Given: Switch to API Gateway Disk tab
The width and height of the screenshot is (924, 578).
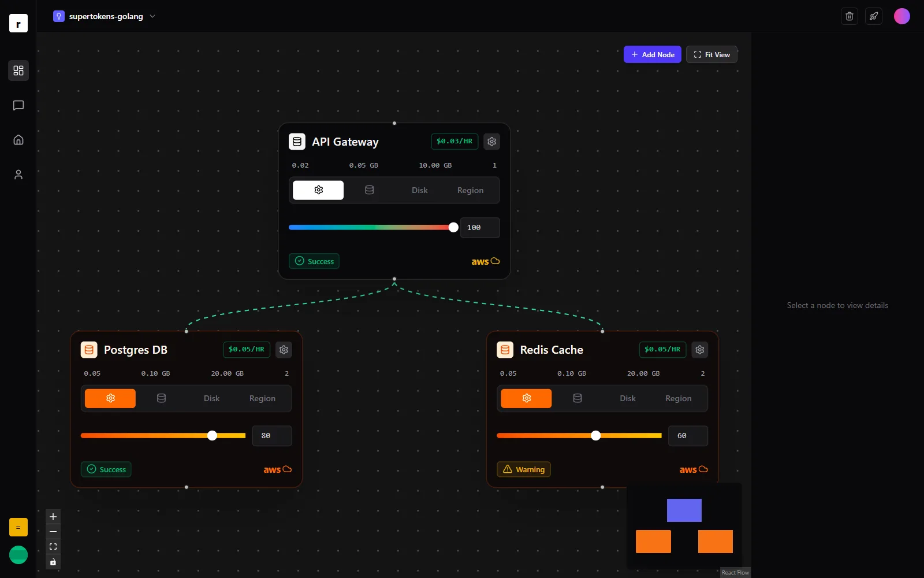Looking at the screenshot, I should point(420,190).
